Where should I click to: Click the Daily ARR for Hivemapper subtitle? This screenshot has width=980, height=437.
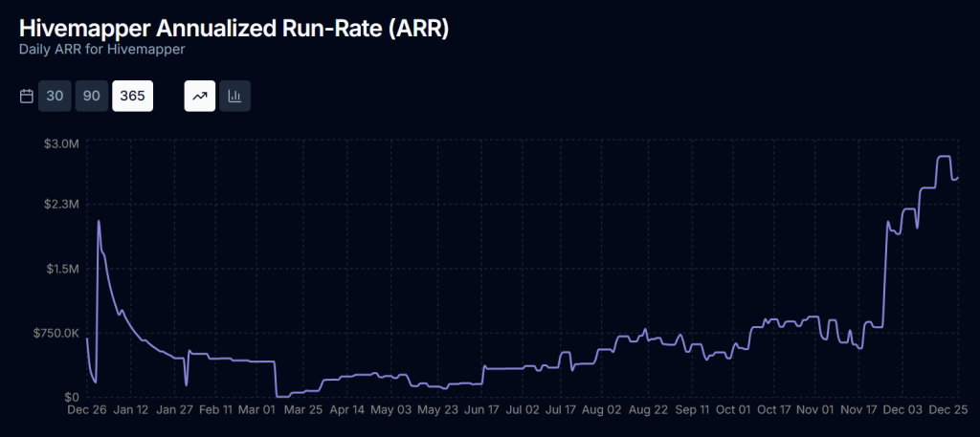click(101, 48)
